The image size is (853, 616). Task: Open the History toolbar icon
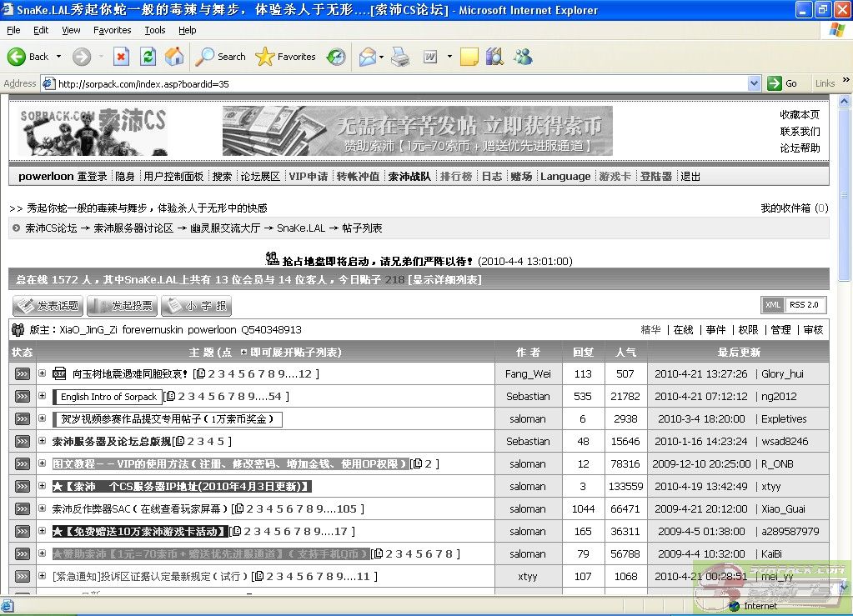(336, 57)
